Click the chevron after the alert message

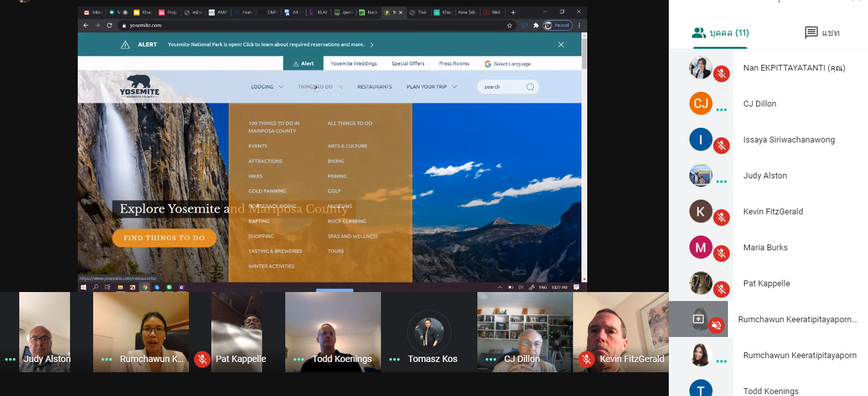click(372, 44)
